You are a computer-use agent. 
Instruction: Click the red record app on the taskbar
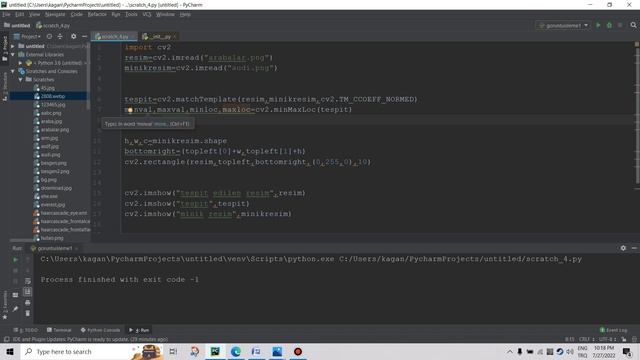pos(298,351)
